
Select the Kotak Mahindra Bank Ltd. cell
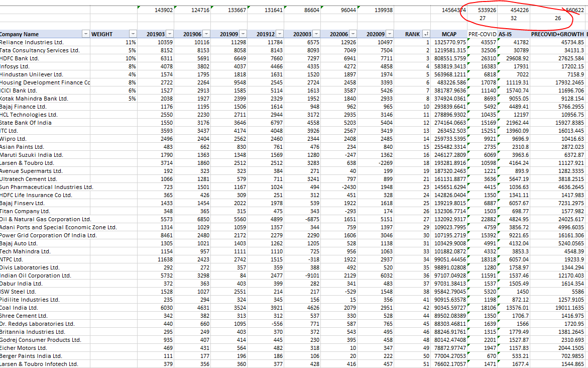point(45,99)
